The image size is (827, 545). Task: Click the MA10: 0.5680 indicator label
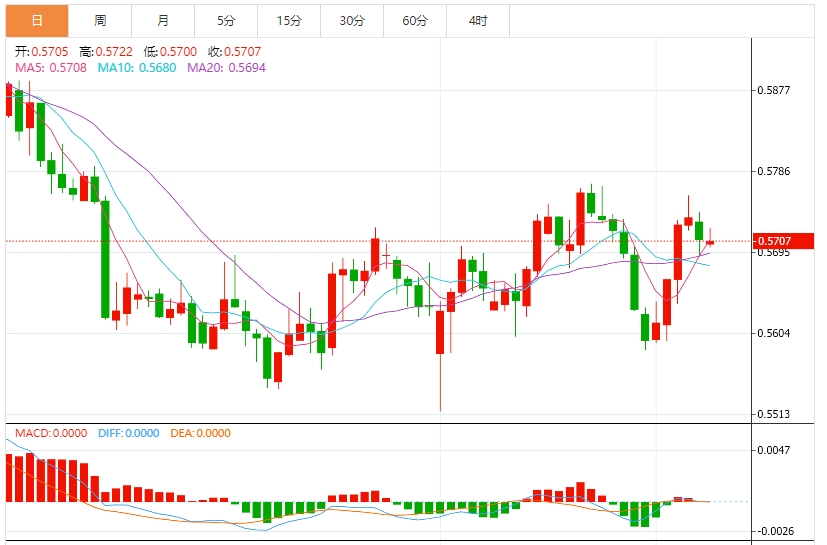click(x=137, y=68)
